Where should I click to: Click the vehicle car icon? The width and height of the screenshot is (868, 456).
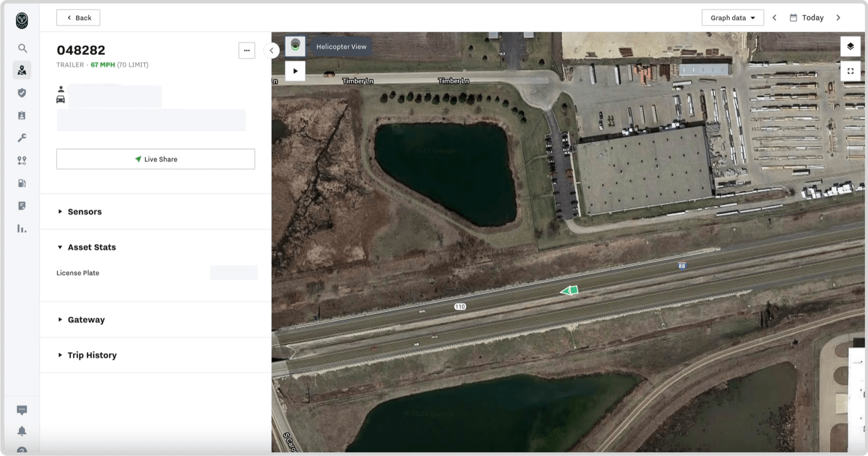pos(61,99)
